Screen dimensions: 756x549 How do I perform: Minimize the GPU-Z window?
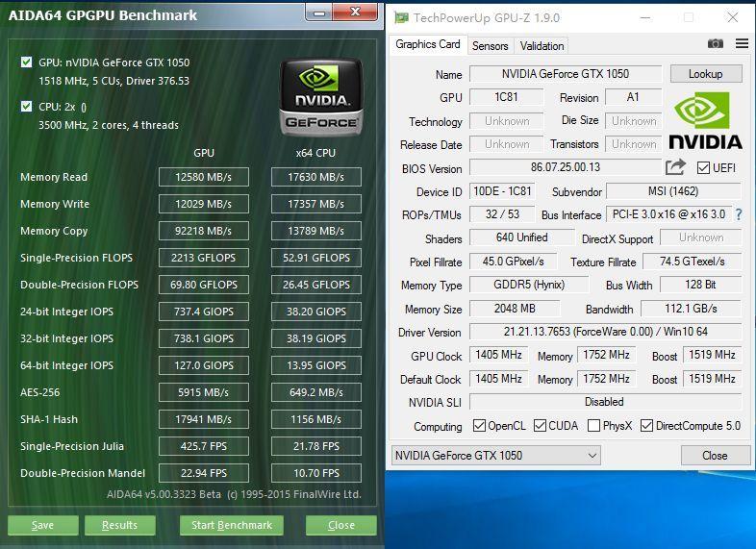tap(645, 18)
